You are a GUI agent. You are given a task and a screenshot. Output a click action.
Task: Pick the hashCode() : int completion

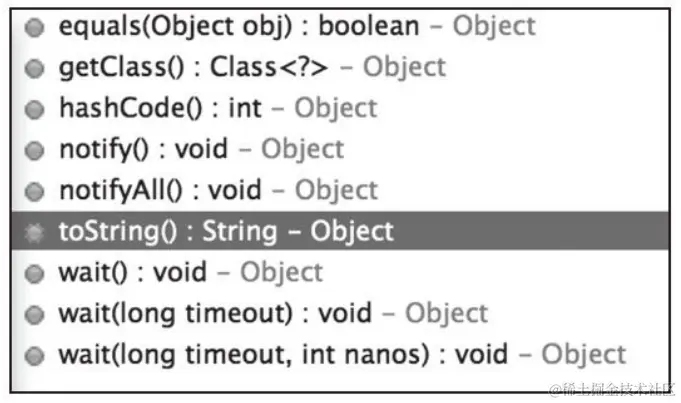click(340, 109)
